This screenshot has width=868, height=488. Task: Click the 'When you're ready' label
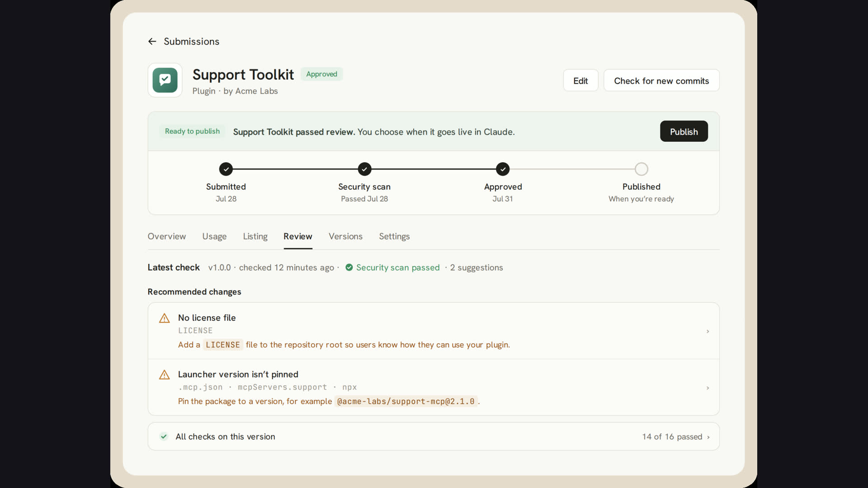(641, 199)
